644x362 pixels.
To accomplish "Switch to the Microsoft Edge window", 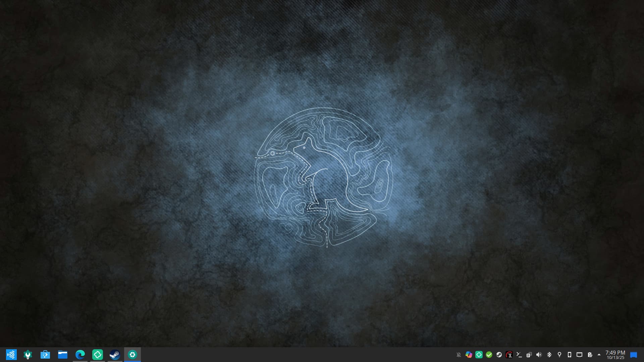I will coord(80,355).
